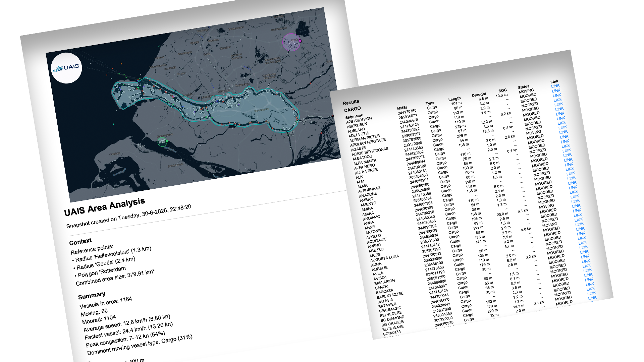The height and width of the screenshot is (362, 644).
Task: Open the LINK for ABERDEEN
Action: (x=556, y=91)
